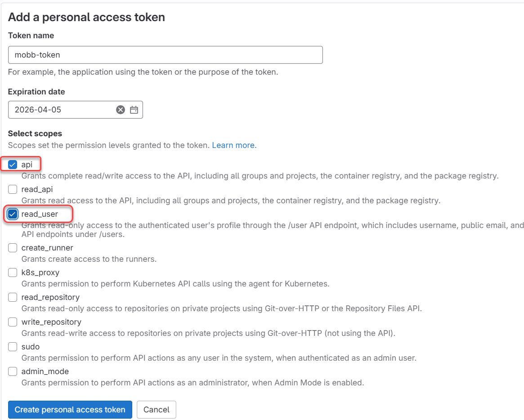The width and height of the screenshot is (524, 420).
Task: Check the create_runner scope
Action: [12, 247]
